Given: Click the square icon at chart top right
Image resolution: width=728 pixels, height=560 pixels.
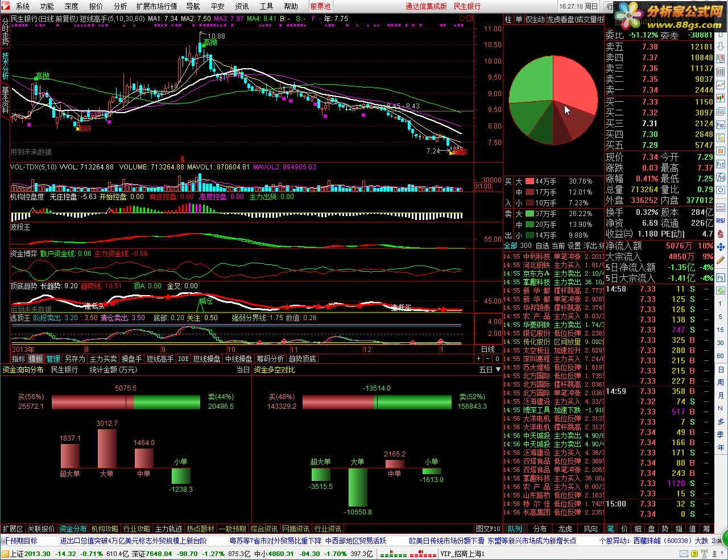Looking at the screenshot, I should (470, 18).
